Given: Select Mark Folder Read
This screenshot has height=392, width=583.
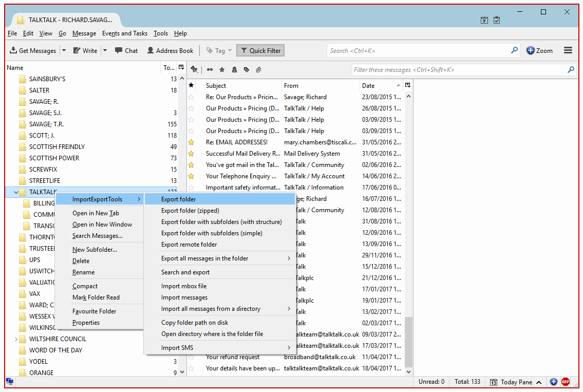Looking at the screenshot, I should [96, 297].
